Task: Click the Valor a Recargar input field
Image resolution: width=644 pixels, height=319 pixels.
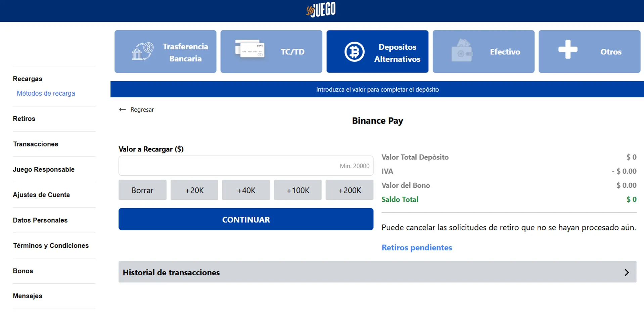Action: click(246, 166)
